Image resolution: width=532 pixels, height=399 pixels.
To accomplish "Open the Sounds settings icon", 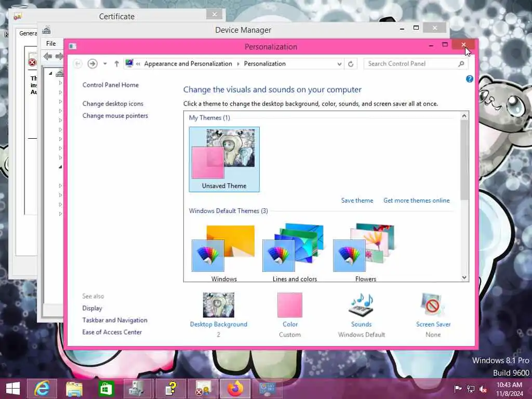I will coord(362,304).
